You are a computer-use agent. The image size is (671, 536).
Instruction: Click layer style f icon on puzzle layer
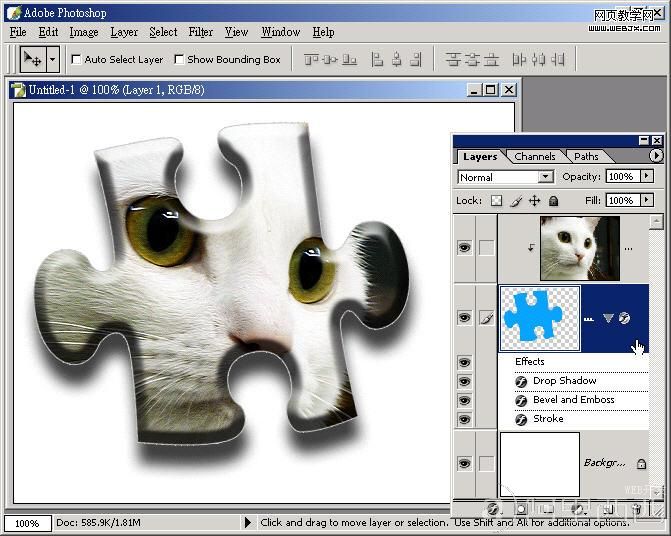tap(624, 318)
